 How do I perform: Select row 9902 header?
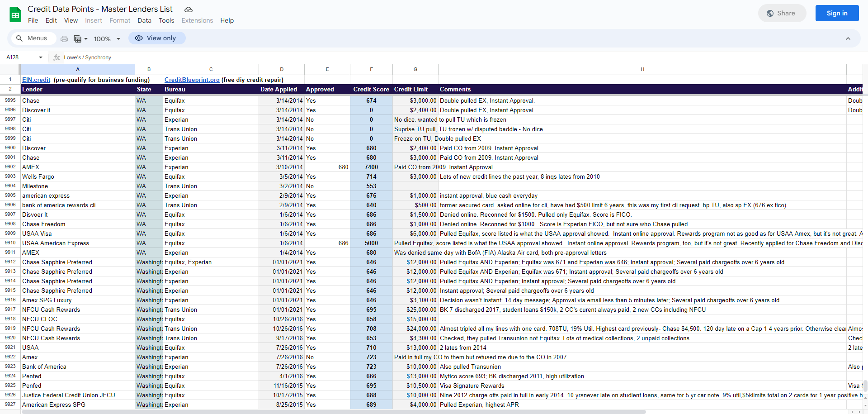[x=10, y=167]
